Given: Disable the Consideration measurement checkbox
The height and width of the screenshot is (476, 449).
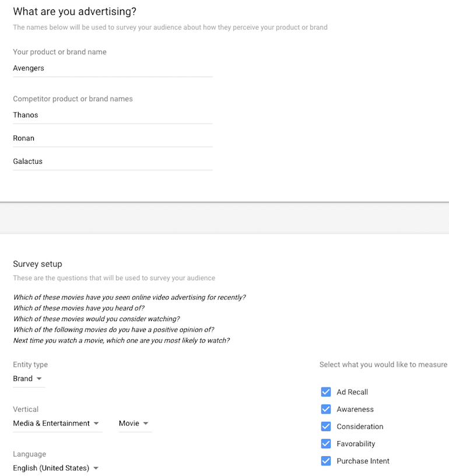Looking at the screenshot, I should pos(325,426).
